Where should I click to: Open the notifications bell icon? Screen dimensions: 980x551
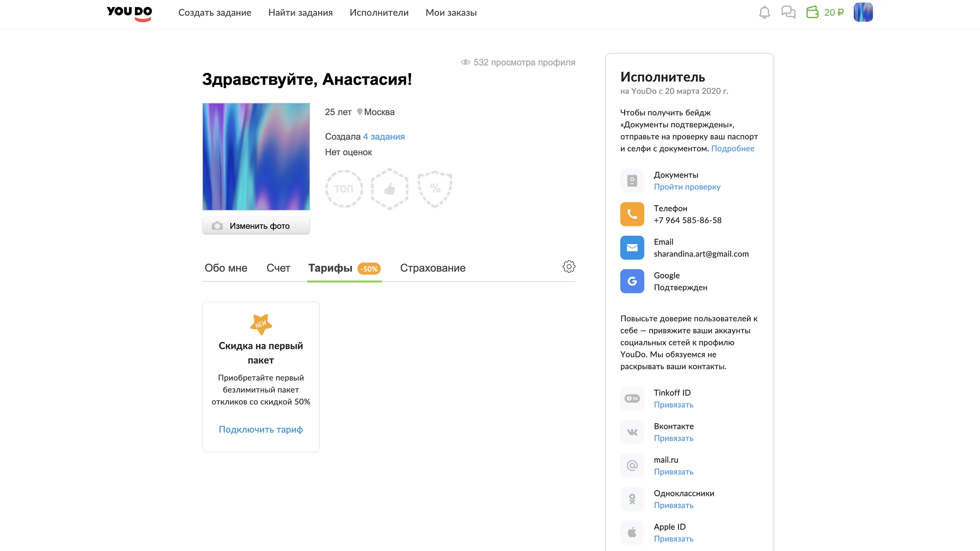tap(764, 12)
